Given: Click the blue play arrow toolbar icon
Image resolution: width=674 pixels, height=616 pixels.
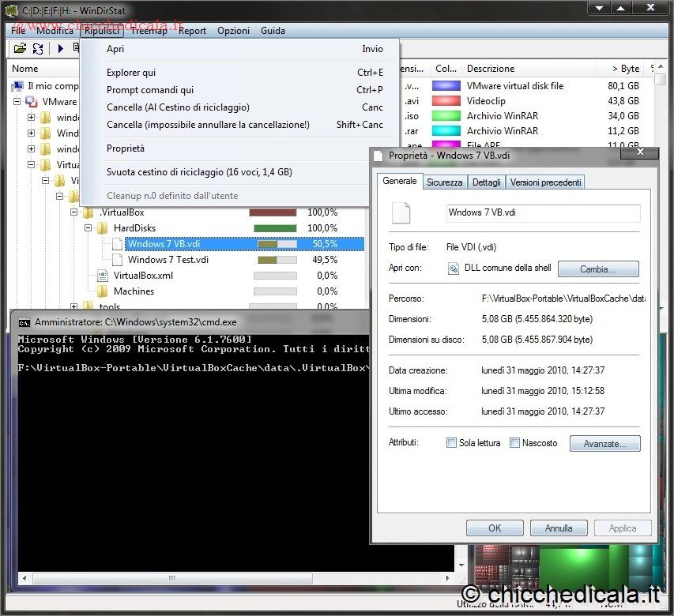Looking at the screenshot, I should coord(60,49).
